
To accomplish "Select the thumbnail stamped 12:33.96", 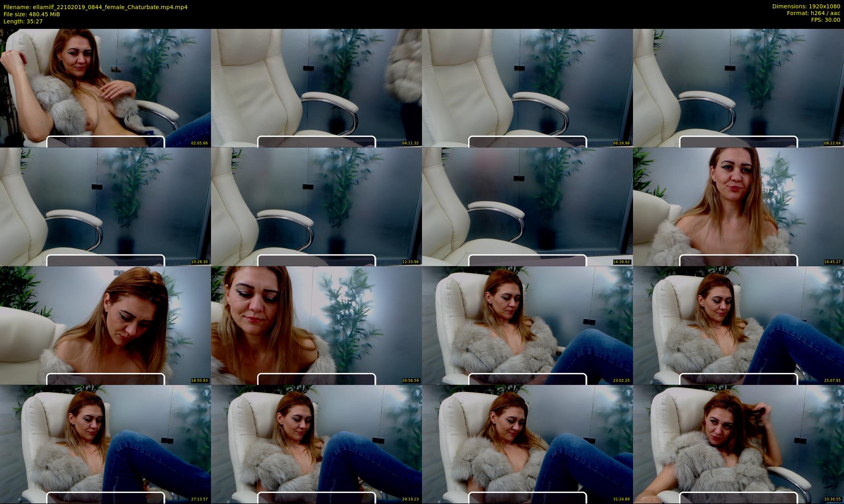I will coord(316,207).
